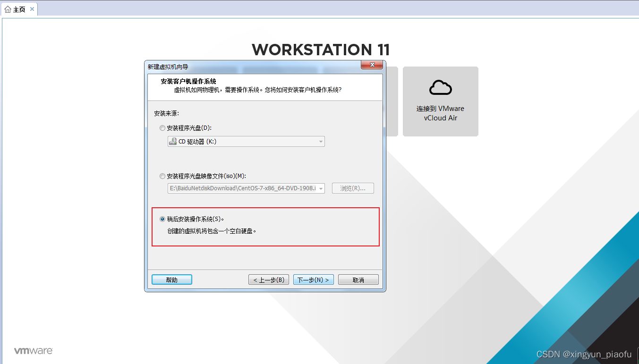Click the vmware logo at bottom left
This screenshot has height=364, width=639.
33,351
